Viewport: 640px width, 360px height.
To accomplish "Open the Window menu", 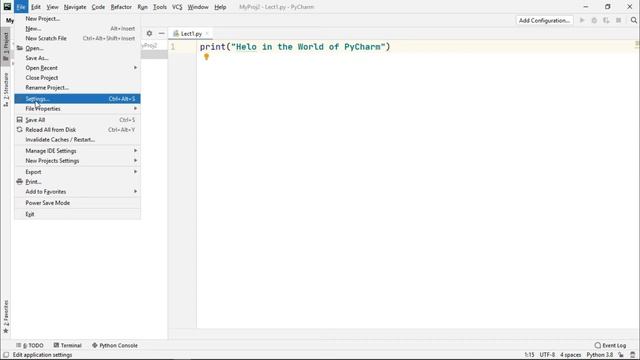I will pyautogui.click(x=198, y=7).
